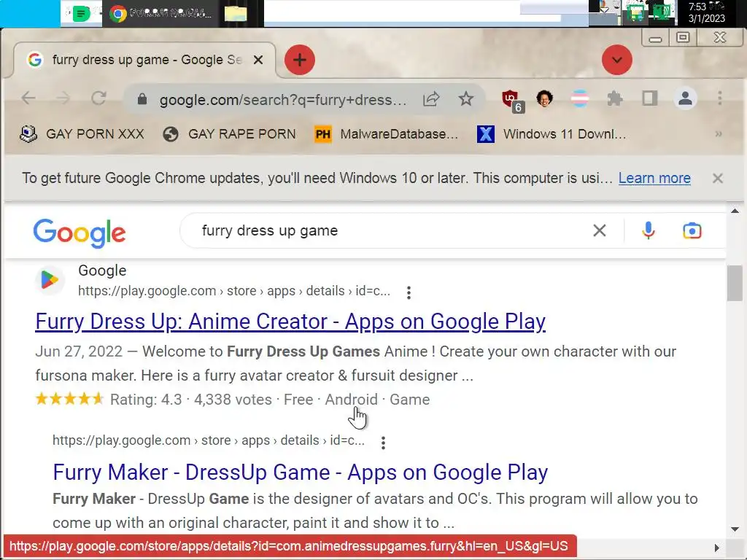Click the horizontal scroll right arrow
The image size is (747, 560).
[x=717, y=548]
